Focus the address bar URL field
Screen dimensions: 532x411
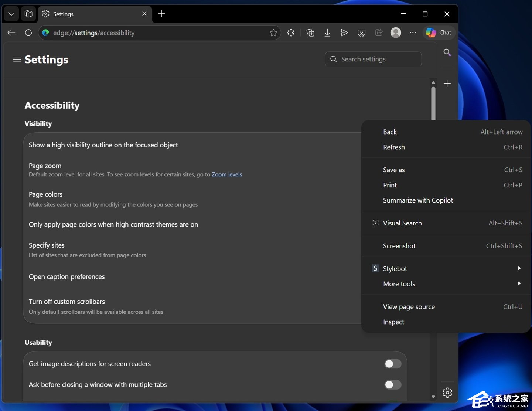point(159,33)
